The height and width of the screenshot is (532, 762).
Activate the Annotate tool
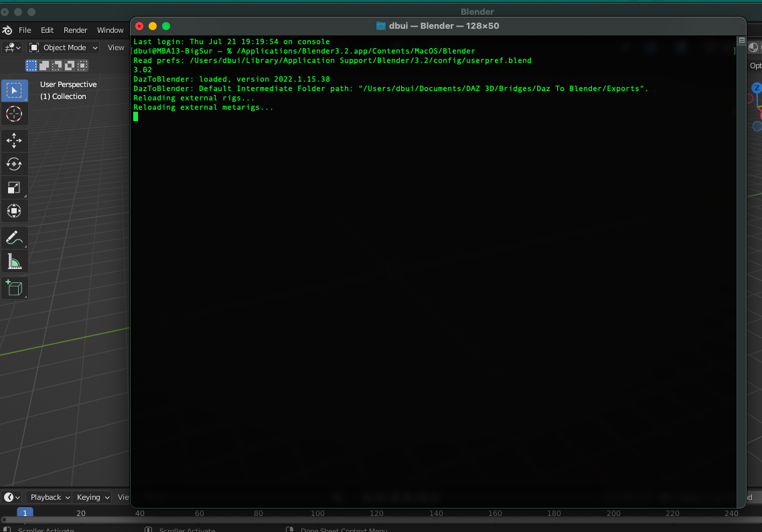tap(15, 238)
